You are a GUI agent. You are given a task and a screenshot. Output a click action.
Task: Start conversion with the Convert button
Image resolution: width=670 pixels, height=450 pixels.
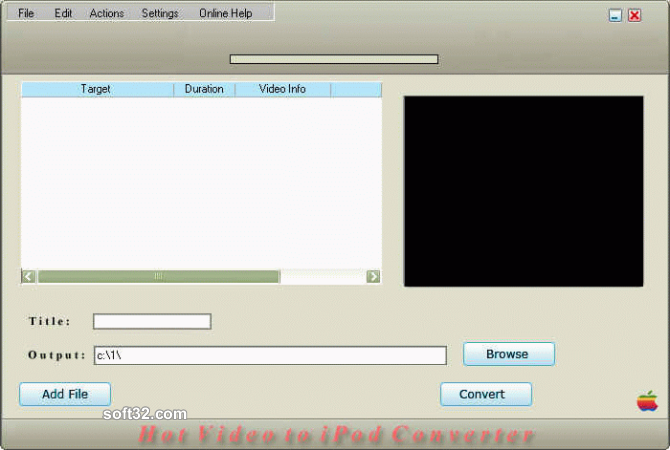[486, 394]
